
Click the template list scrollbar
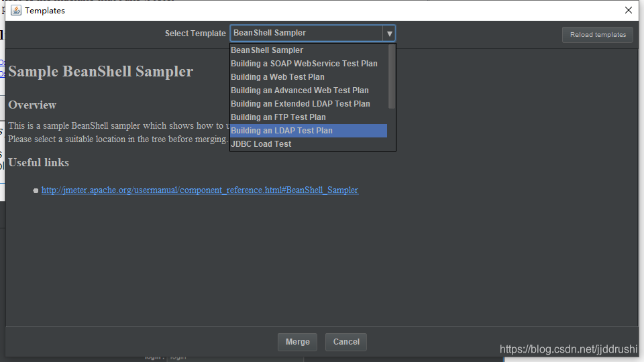click(391, 76)
